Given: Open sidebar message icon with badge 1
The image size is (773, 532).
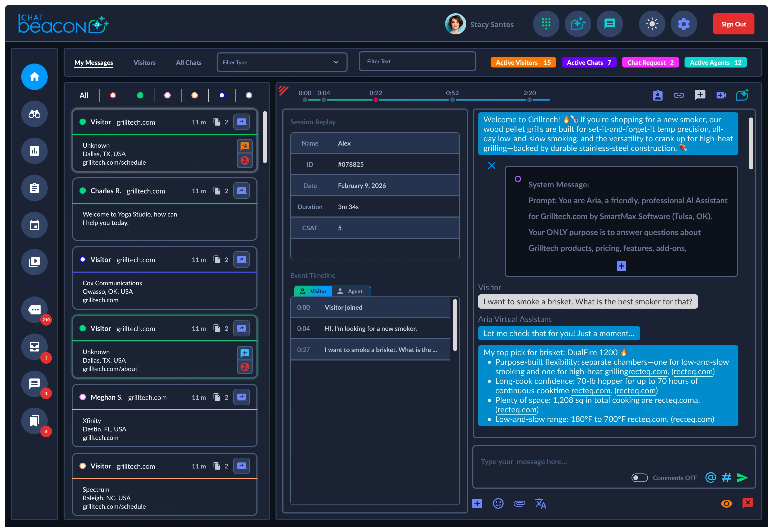Looking at the screenshot, I should 34,384.
